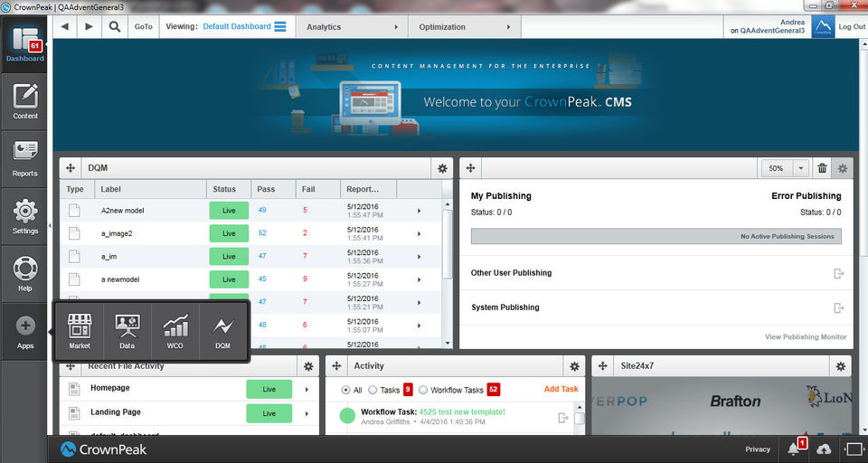Click the CrownPeak logo next to Log Out

pos(823,26)
